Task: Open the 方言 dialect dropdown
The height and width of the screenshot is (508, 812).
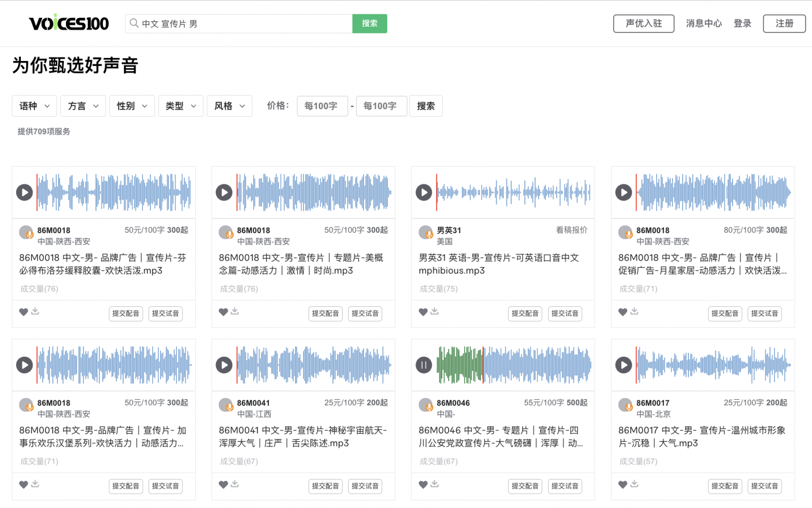Action: 83,106
